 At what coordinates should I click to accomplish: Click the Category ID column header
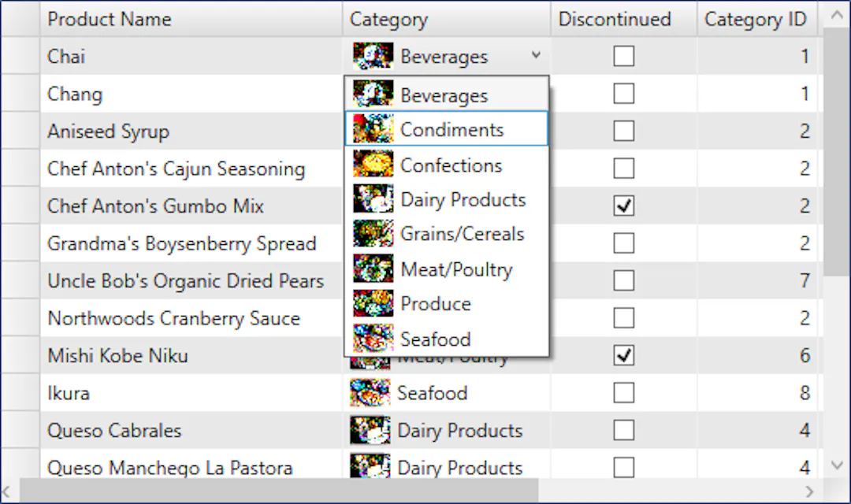(755, 20)
